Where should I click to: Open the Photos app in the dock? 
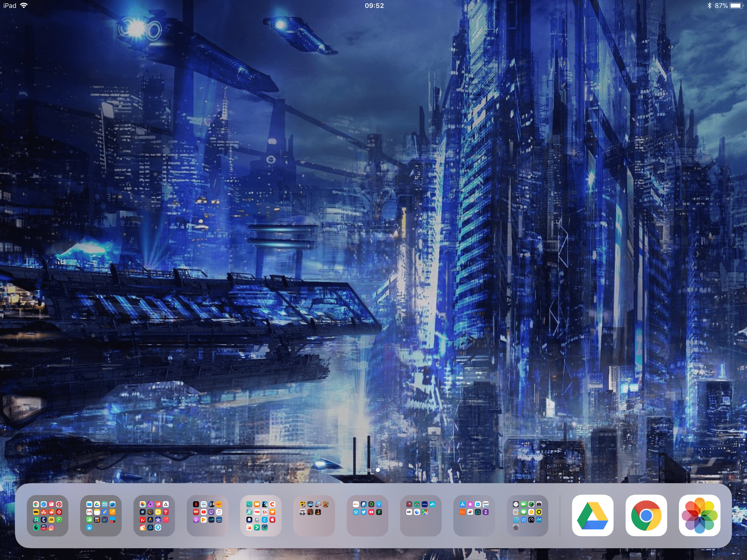(x=699, y=515)
